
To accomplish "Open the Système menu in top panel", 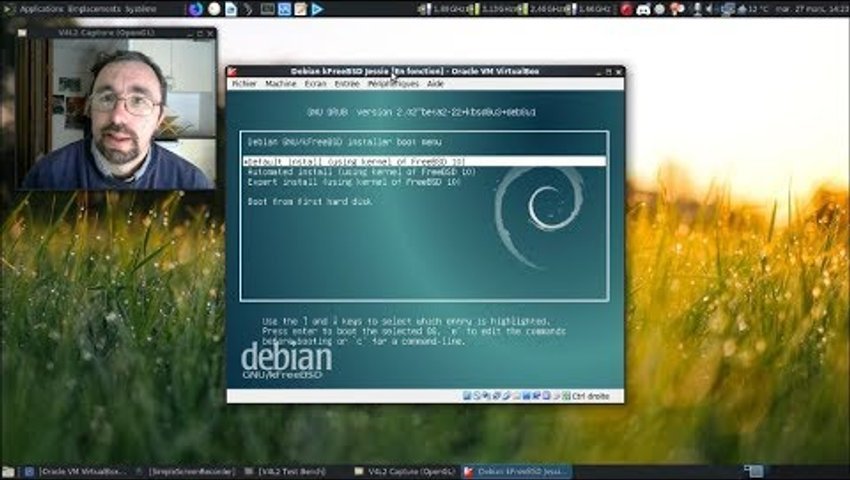I will [140, 9].
